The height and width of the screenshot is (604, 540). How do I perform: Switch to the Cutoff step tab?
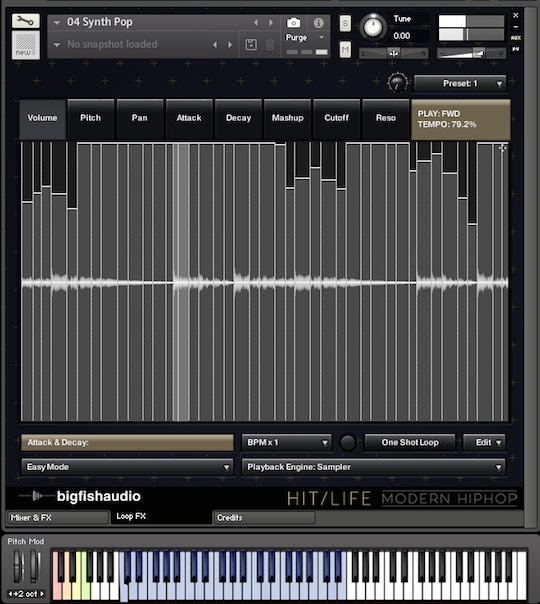click(x=337, y=118)
